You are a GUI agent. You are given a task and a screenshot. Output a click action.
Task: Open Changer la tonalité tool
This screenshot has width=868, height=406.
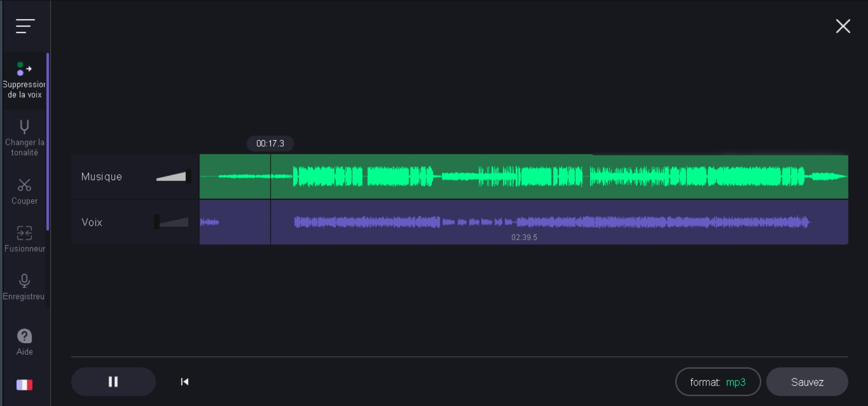click(x=24, y=138)
